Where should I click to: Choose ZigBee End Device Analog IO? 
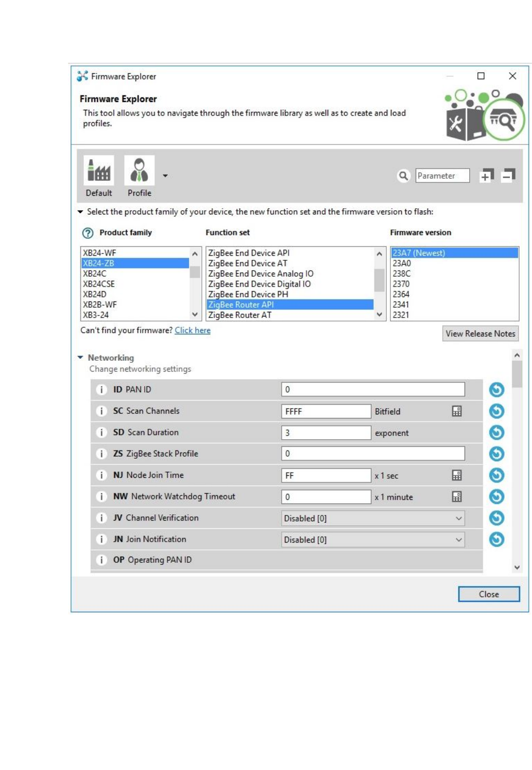click(290, 273)
